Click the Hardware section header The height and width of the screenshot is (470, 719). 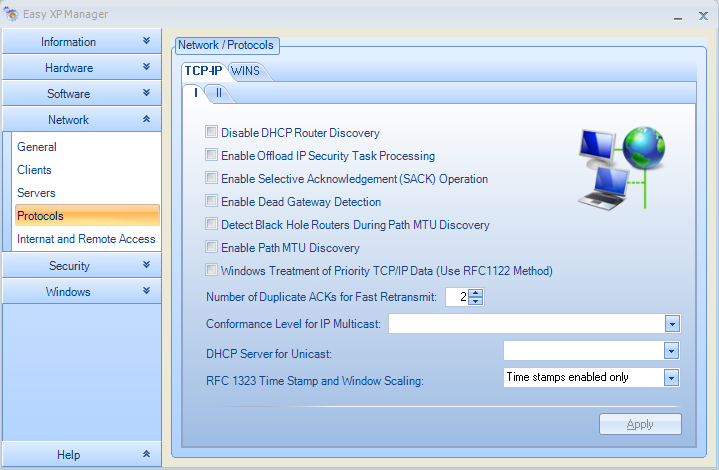coord(82,67)
